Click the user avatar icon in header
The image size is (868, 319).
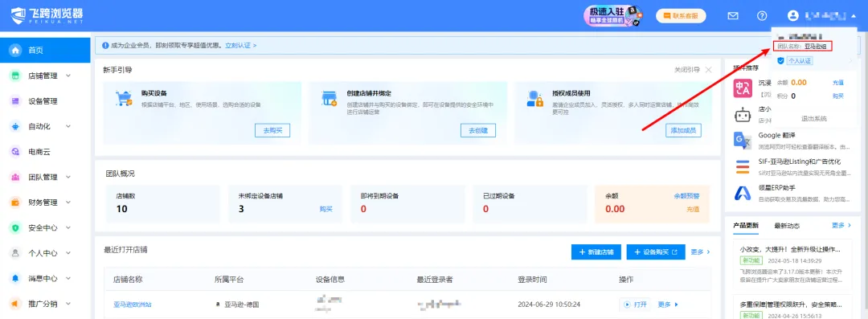(x=792, y=16)
